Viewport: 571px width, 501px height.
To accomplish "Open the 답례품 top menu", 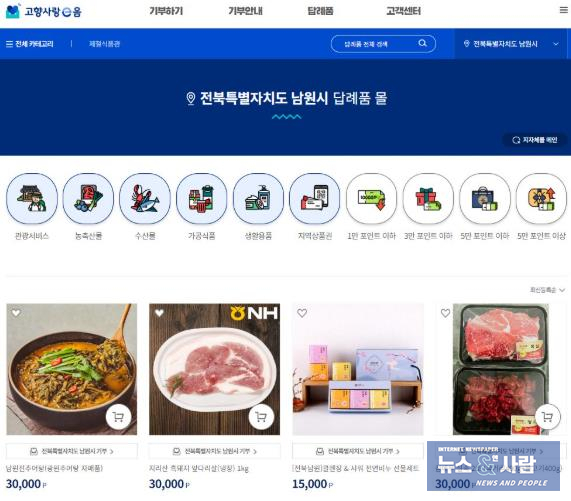I will [320, 11].
